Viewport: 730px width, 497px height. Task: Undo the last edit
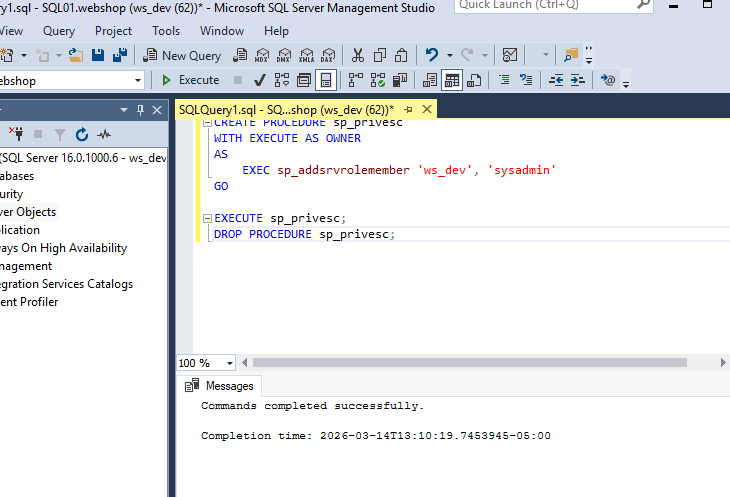point(432,55)
